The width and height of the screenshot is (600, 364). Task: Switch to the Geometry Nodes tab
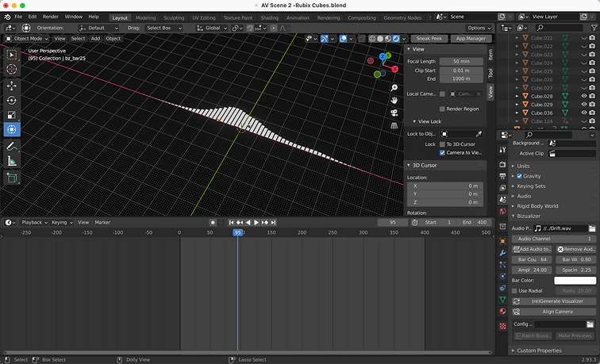pyautogui.click(x=402, y=17)
